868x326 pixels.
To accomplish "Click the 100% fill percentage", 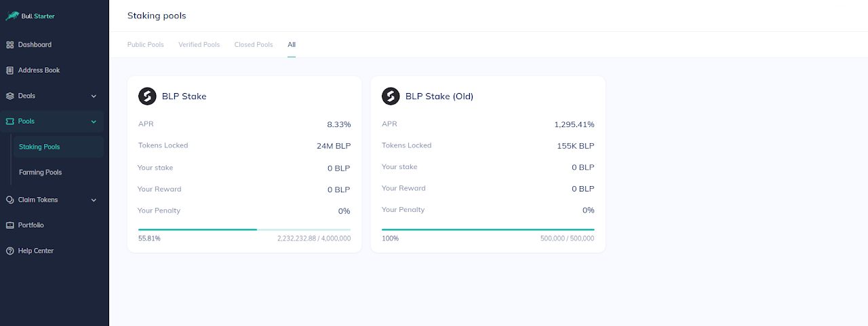I will (x=390, y=239).
